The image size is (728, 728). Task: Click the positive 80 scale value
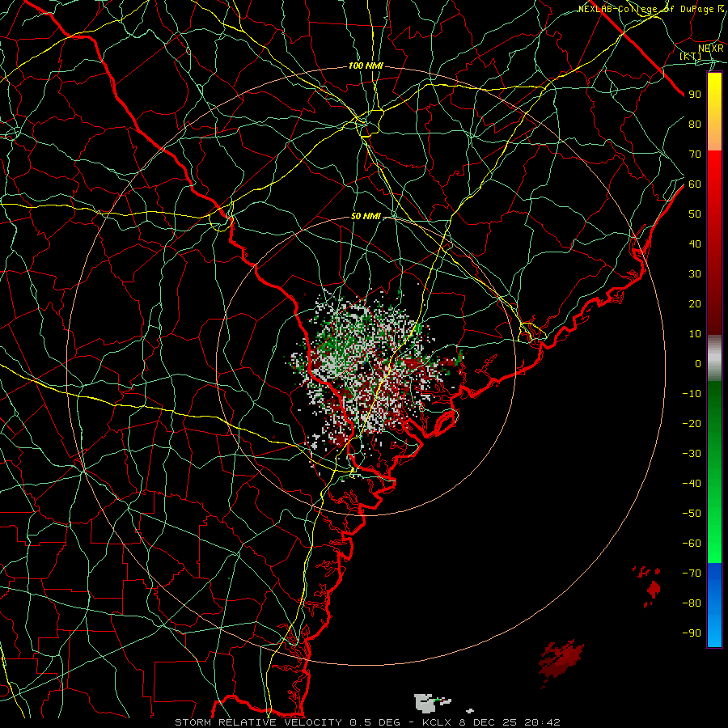[695, 124]
